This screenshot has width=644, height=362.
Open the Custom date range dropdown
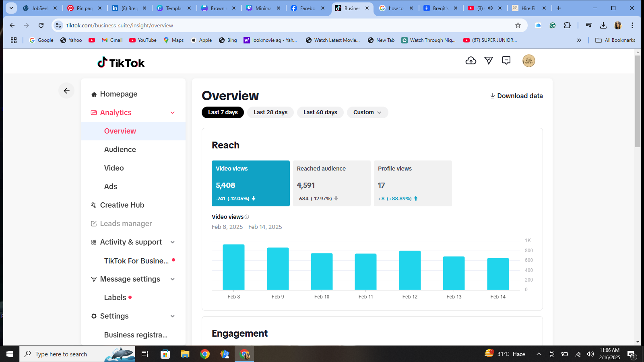pyautogui.click(x=367, y=112)
